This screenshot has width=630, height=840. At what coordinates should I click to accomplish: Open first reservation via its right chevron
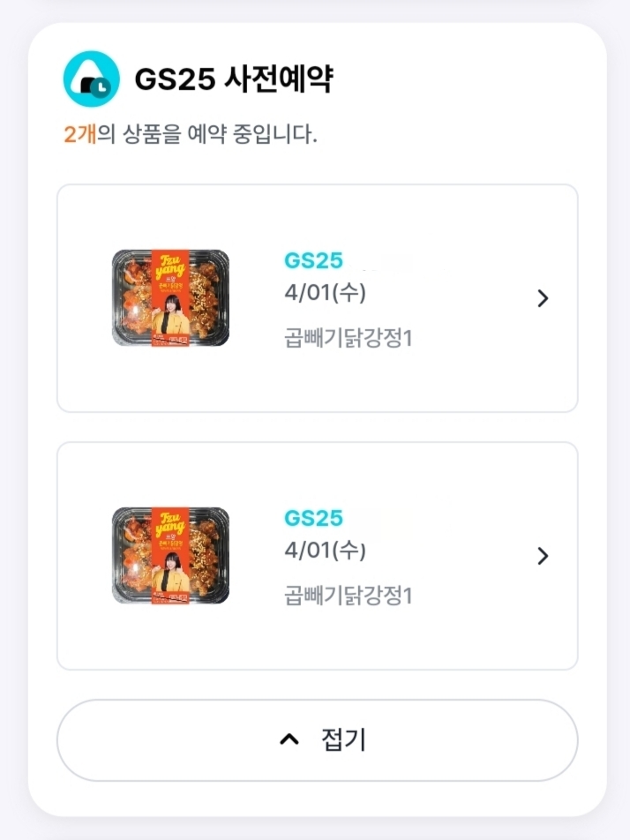tap(543, 298)
